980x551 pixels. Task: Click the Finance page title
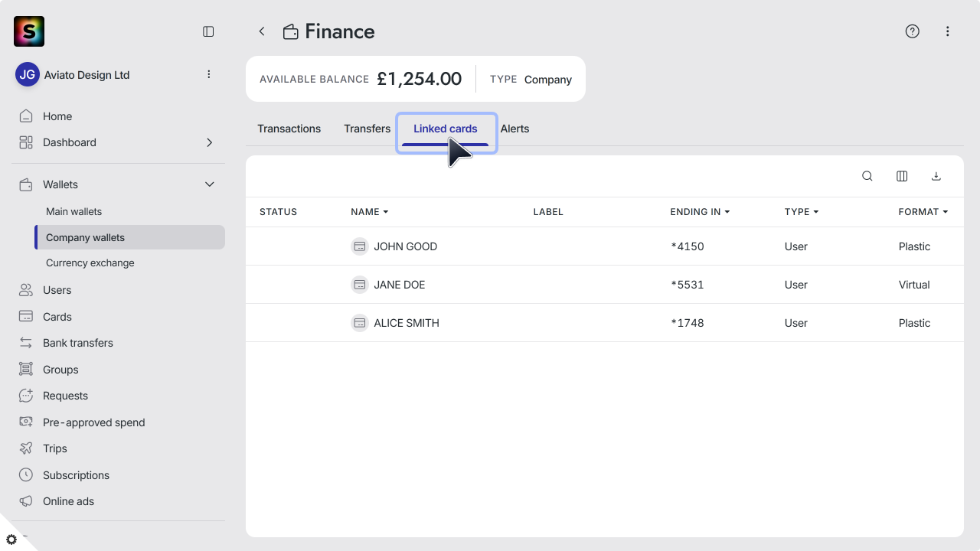coord(340,31)
